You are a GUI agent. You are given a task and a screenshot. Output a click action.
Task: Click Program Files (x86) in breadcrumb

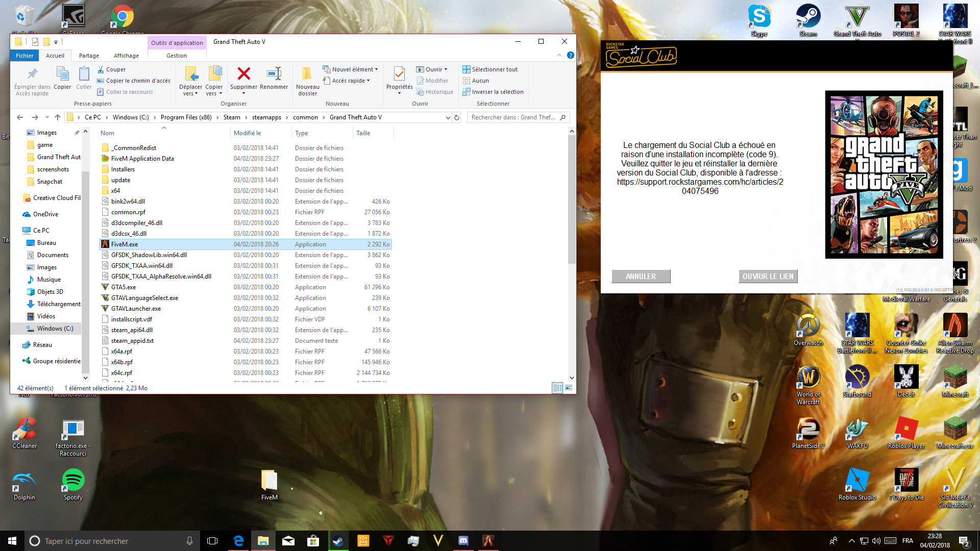click(186, 117)
